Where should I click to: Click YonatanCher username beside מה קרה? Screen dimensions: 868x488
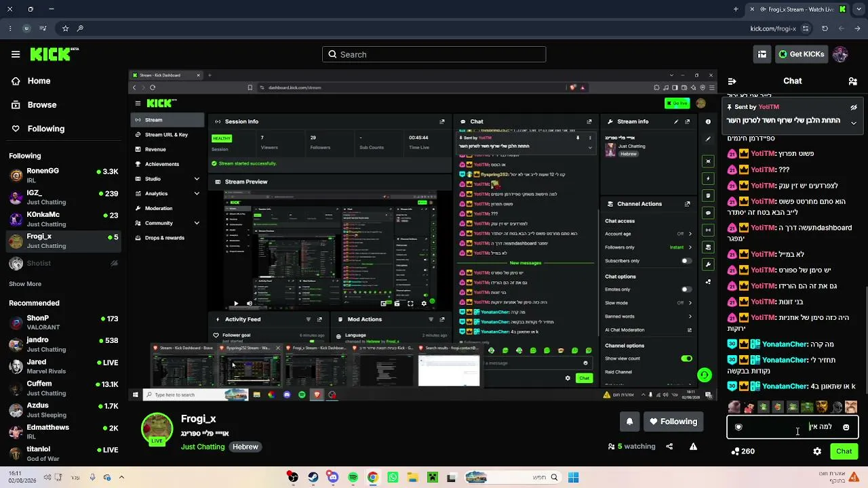pyautogui.click(x=785, y=344)
